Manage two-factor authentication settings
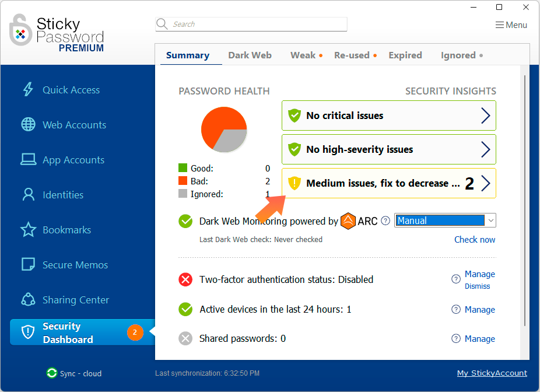The width and height of the screenshot is (540, 392). (480, 274)
